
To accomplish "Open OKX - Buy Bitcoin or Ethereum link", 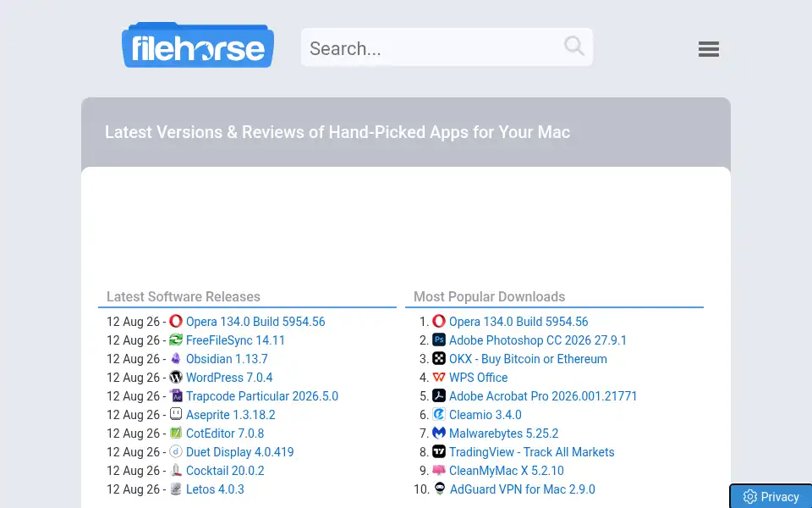I will [528, 359].
